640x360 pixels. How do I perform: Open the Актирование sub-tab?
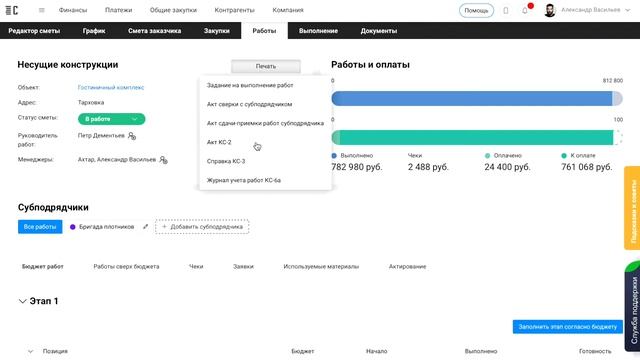[x=407, y=267]
